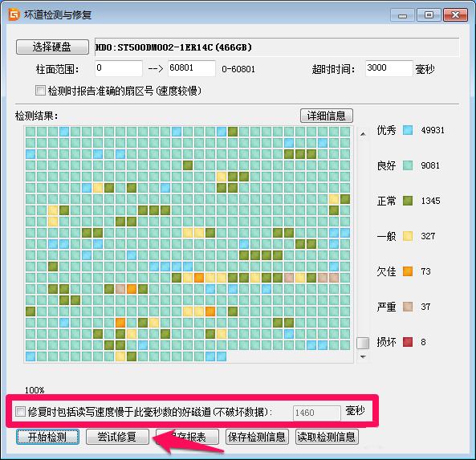Click the DiskGenius app icon in title bar
The image size is (476, 460).
click(x=14, y=14)
